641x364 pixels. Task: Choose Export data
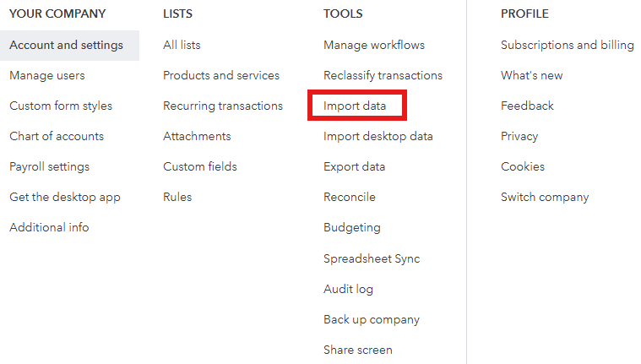354,166
